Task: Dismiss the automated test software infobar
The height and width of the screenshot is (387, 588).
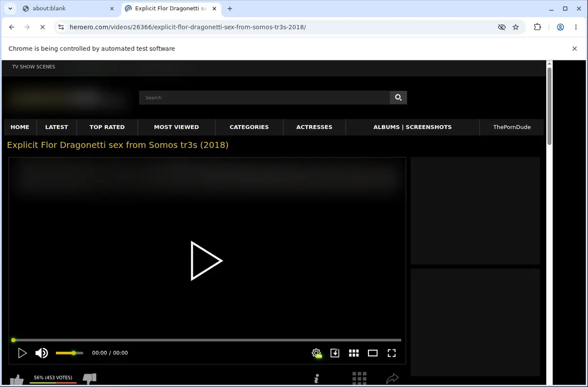Action: tap(575, 48)
